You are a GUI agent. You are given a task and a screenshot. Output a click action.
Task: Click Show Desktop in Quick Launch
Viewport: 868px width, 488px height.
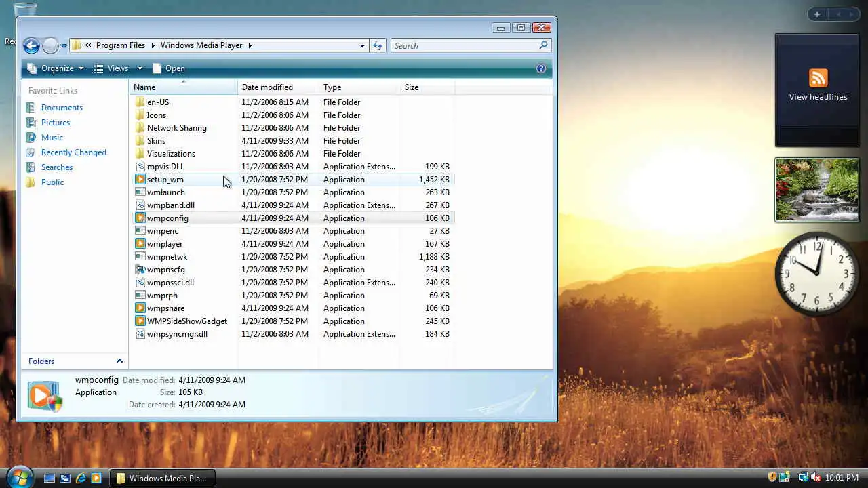pyautogui.click(x=50, y=478)
